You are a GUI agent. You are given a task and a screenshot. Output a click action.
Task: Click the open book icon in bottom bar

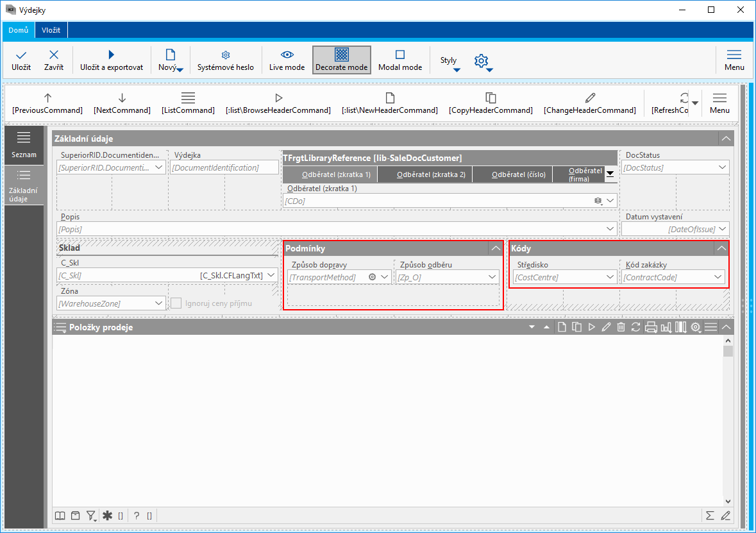coord(60,516)
